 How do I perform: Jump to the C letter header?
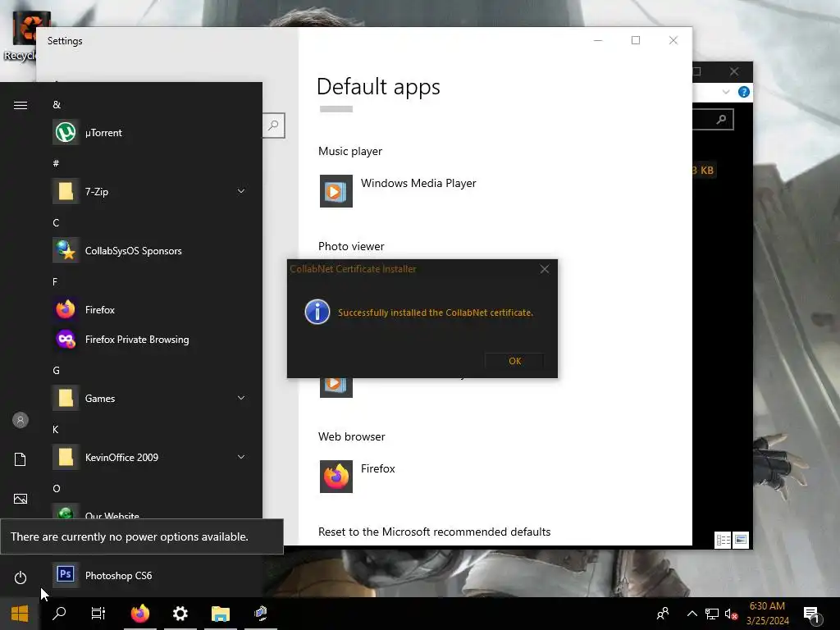click(56, 223)
